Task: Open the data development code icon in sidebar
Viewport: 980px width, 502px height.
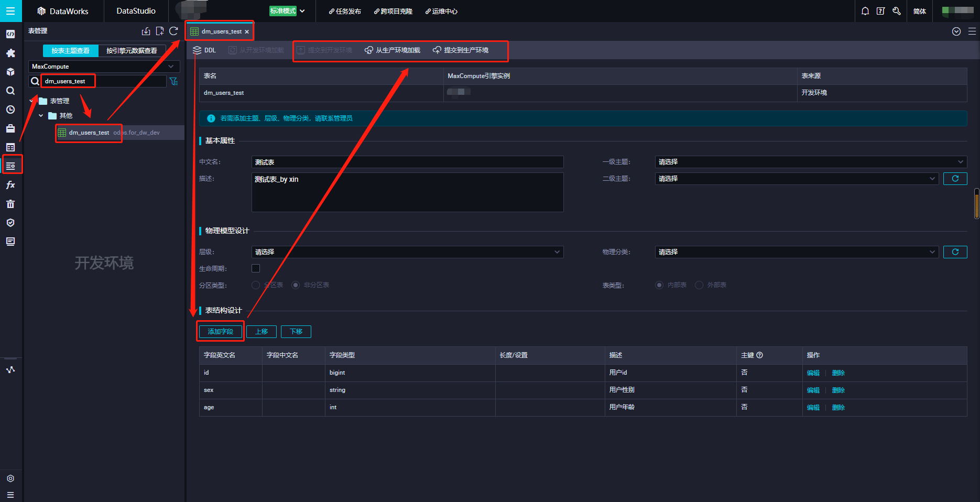Action: [x=10, y=34]
